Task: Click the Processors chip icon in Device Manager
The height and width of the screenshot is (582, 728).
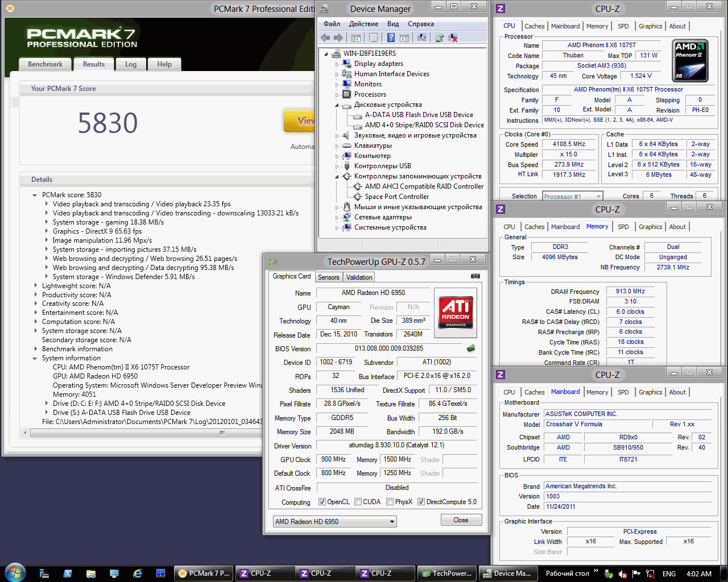Action: coord(346,94)
